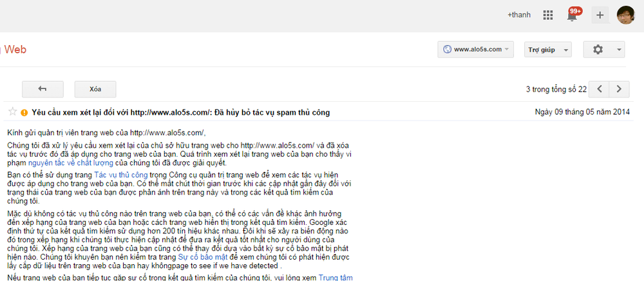Open the settings gear menu
The image size is (644, 281).
point(604,50)
